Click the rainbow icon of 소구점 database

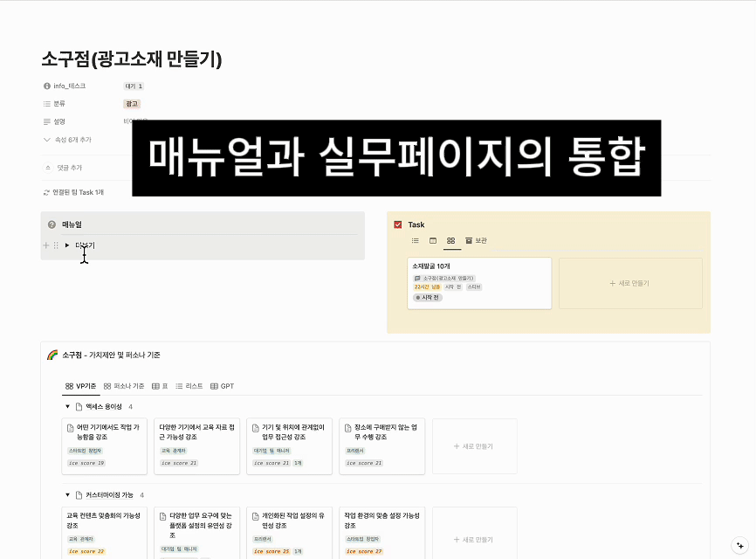(x=52, y=355)
